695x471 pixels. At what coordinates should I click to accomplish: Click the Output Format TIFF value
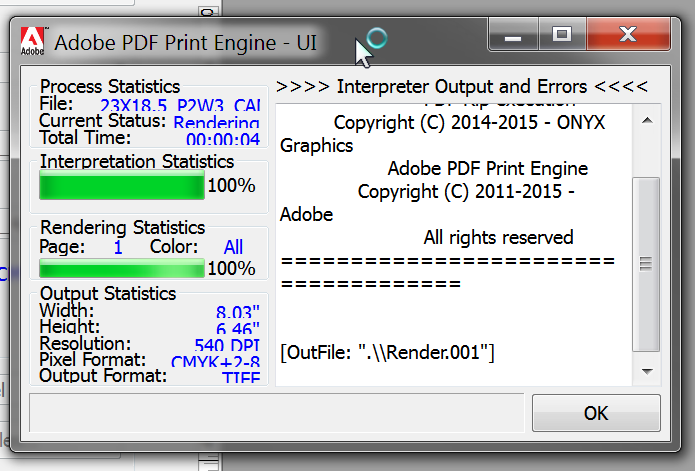pos(241,377)
